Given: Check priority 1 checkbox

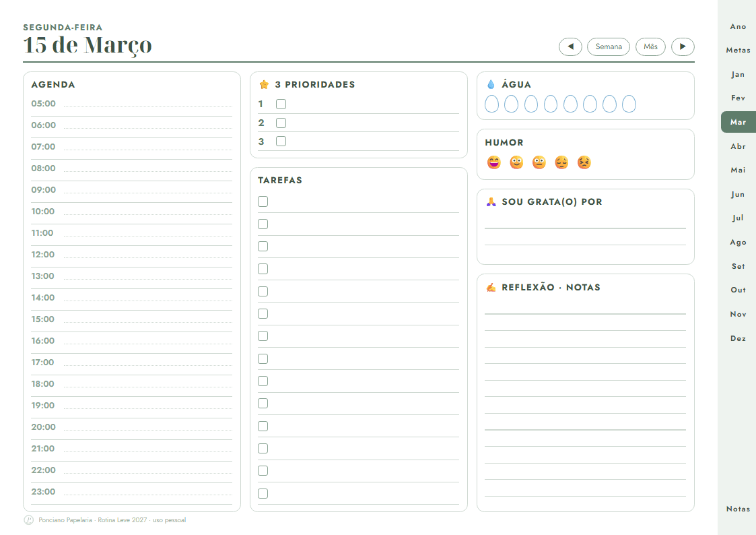Looking at the screenshot, I should tap(281, 104).
